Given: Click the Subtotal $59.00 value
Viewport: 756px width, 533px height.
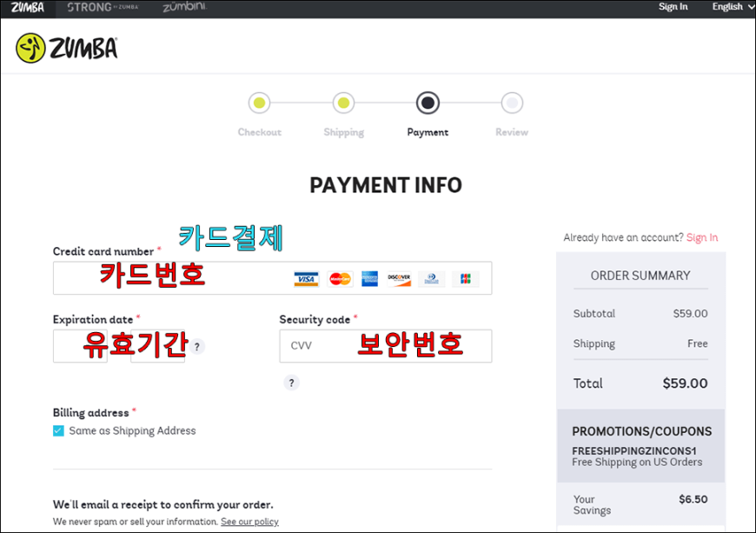Looking at the screenshot, I should coord(691,314).
